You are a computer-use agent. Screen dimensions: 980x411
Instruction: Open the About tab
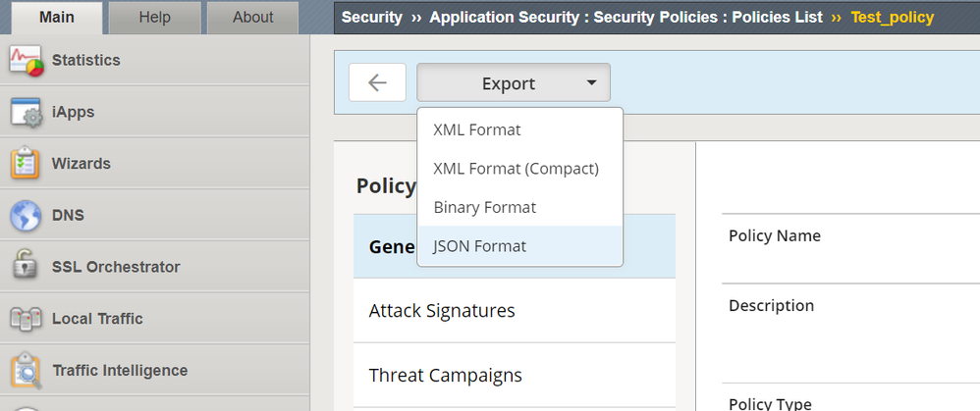tap(253, 17)
